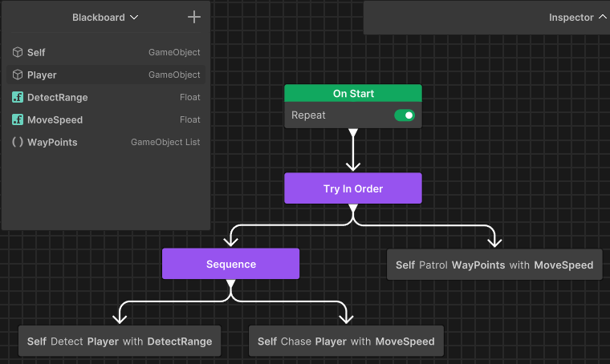Select the DetectRange variable name

[58, 98]
